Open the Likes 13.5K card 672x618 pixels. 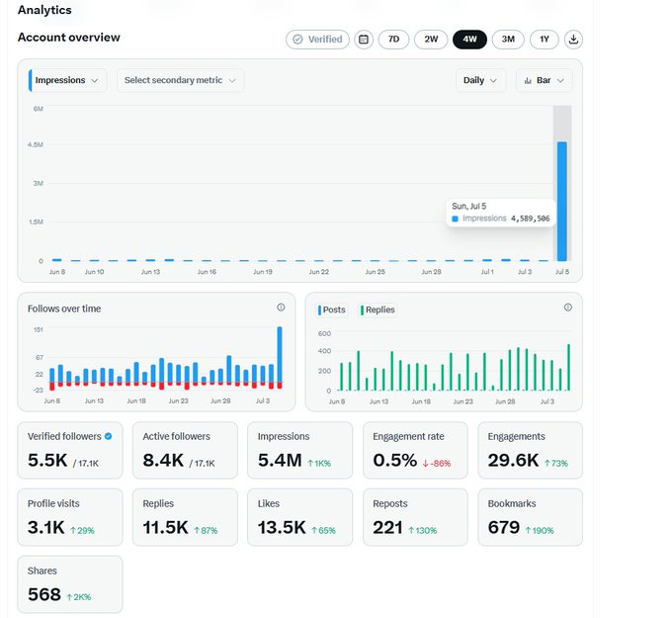[x=300, y=517]
